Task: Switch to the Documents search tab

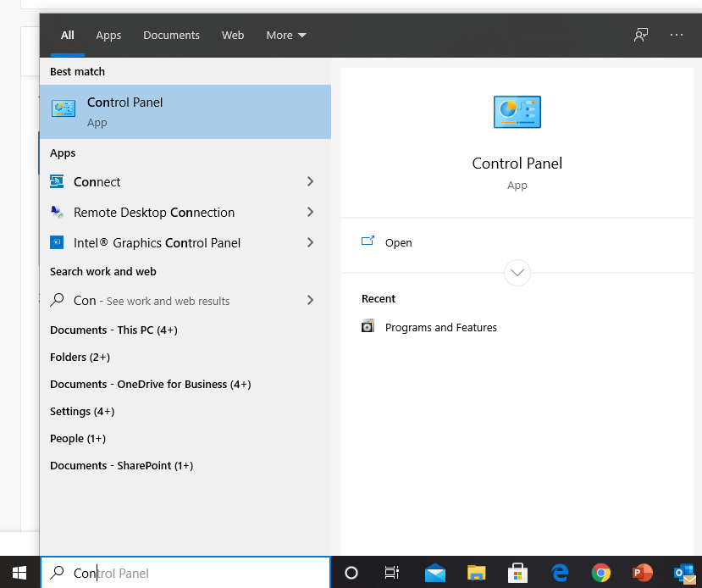Action: (x=171, y=35)
